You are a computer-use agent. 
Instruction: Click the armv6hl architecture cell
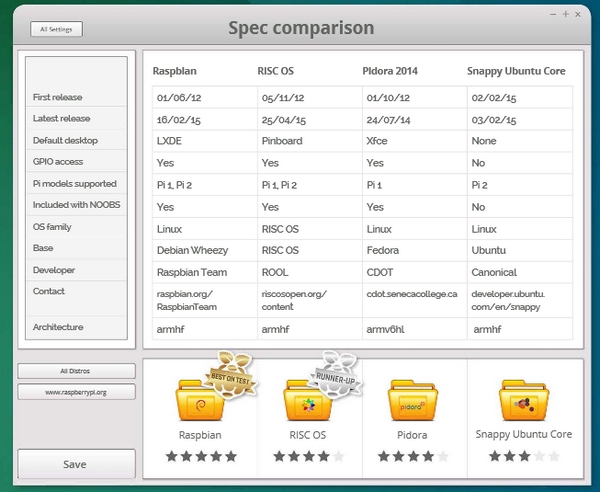coord(415,329)
